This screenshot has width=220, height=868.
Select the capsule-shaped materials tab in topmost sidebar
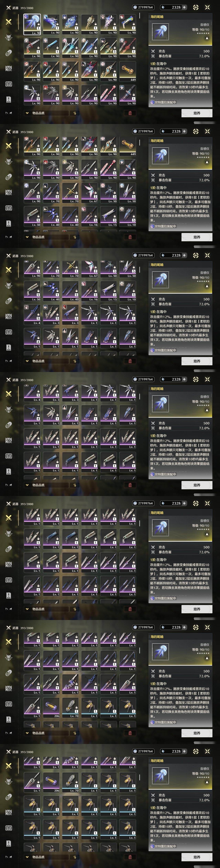pyautogui.click(x=9, y=53)
